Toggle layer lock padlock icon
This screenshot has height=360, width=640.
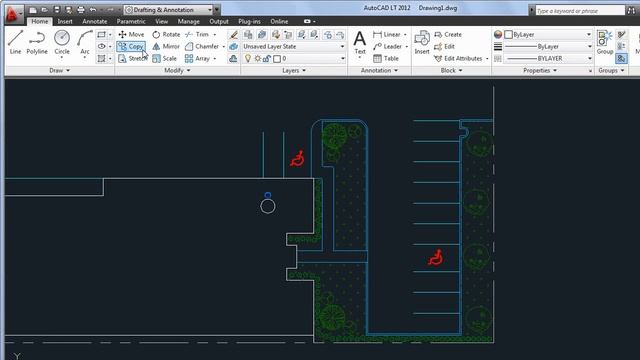(267, 59)
